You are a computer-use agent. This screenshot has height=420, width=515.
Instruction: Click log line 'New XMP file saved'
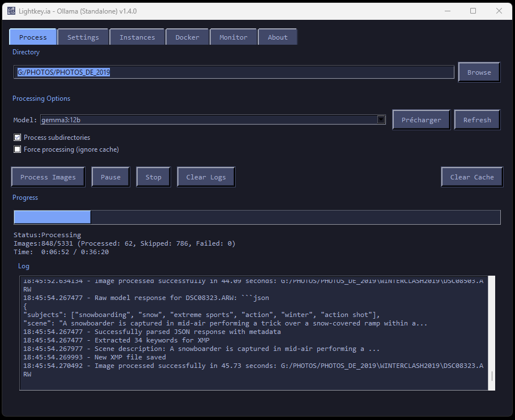95,357
